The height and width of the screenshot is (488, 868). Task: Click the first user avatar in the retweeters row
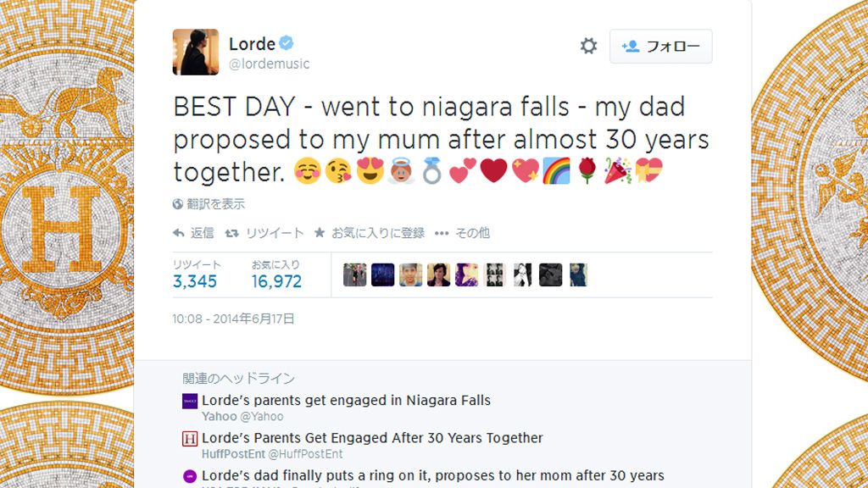[354, 274]
